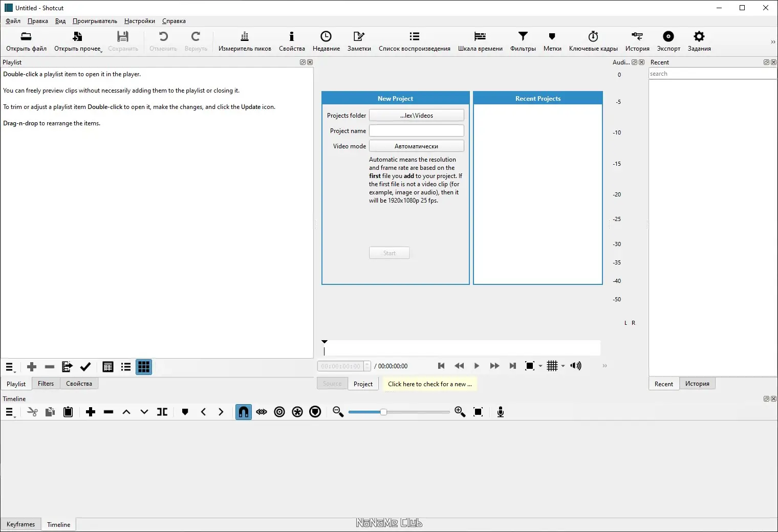Show the Недавние recent panel

[x=326, y=42]
